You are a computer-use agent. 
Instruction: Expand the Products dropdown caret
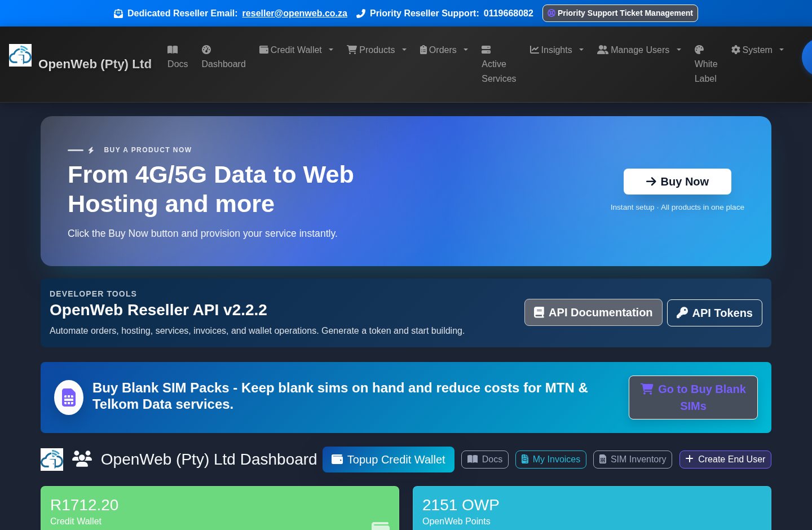(404, 50)
